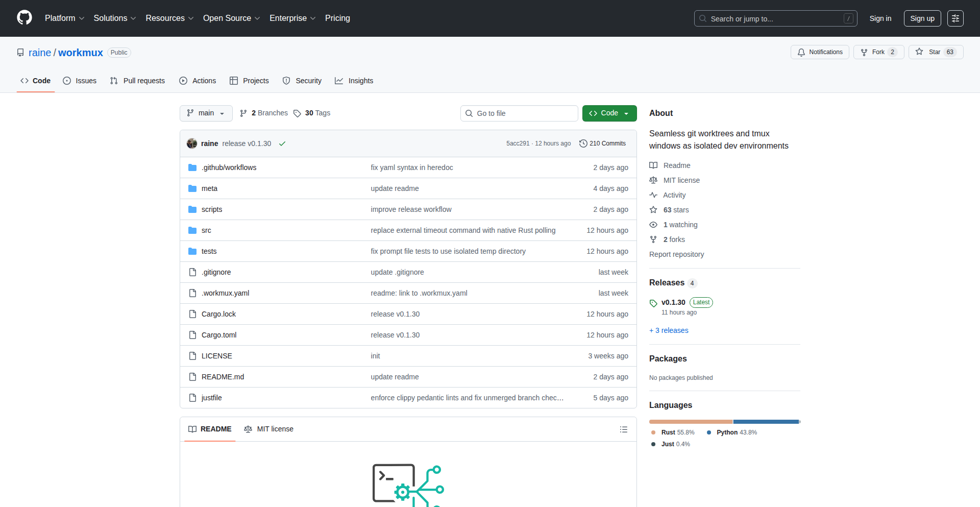Click the verified commit checkmark

coord(282,143)
